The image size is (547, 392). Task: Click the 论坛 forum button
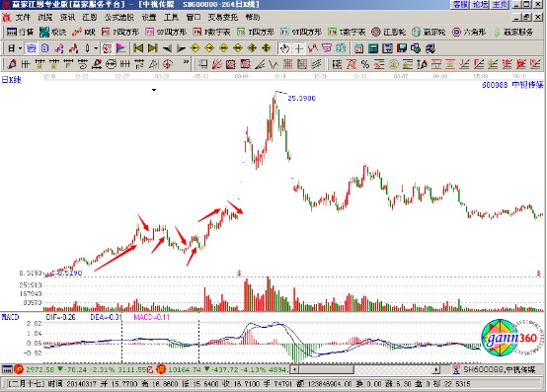pyautogui.click(x=481, y=4)
